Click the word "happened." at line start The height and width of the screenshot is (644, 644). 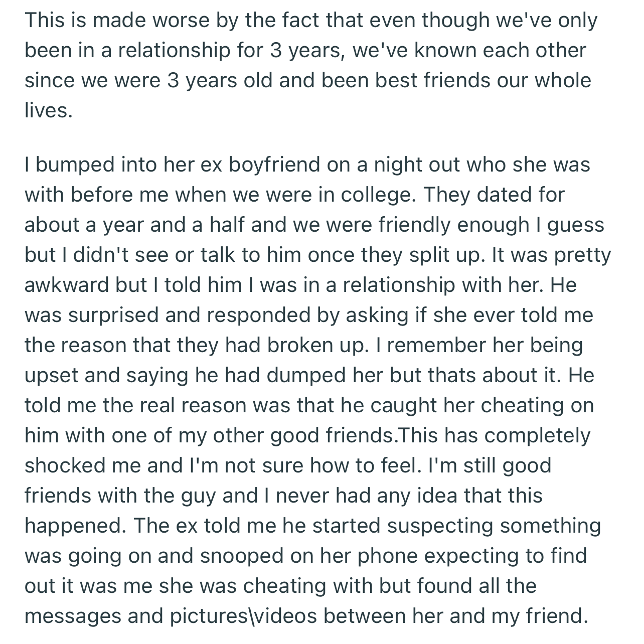(x=75, y=526)
